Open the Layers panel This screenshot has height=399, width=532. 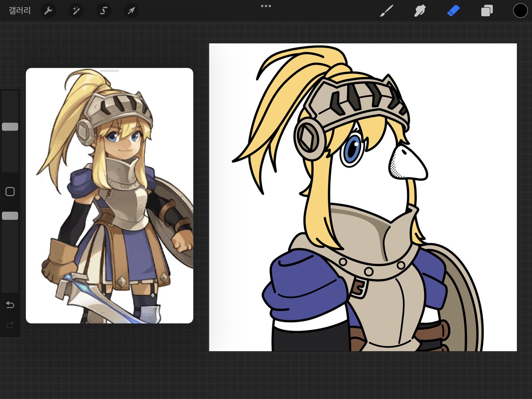pyautogui.click(x=487, y=11)
